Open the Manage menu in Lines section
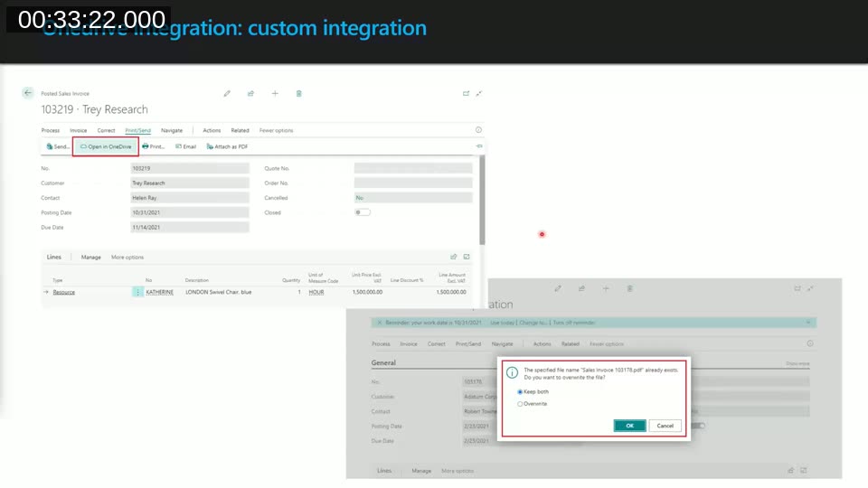Screen dimensions: 868x488 point(90,258)
